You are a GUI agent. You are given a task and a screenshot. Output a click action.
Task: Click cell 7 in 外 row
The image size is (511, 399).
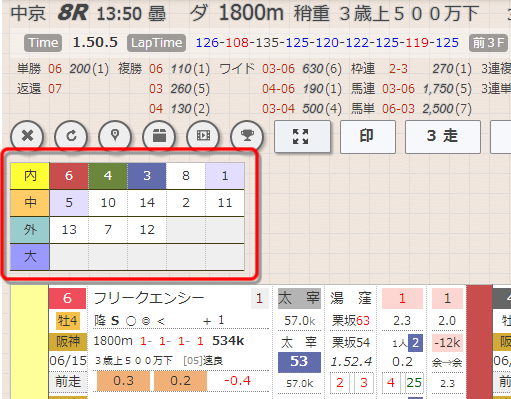pyautogui.click(x=108, y=230)
